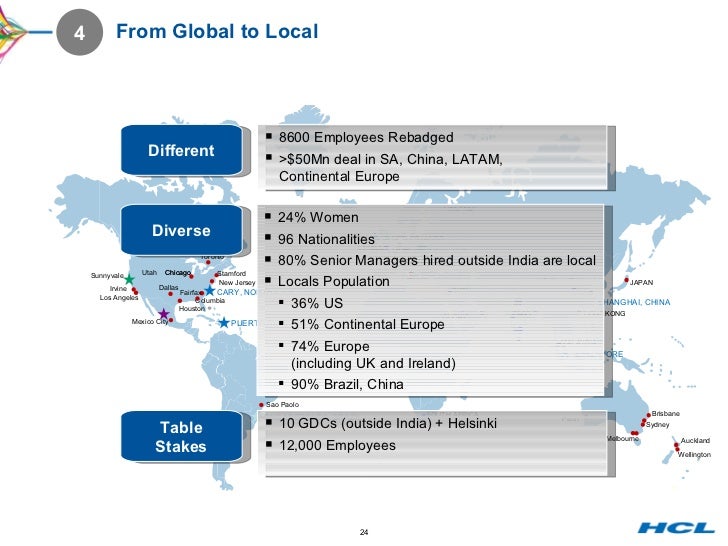Screen dimensions: 728x546
Task: Click the text 51% Continental Europe
Action: (367, 325)
